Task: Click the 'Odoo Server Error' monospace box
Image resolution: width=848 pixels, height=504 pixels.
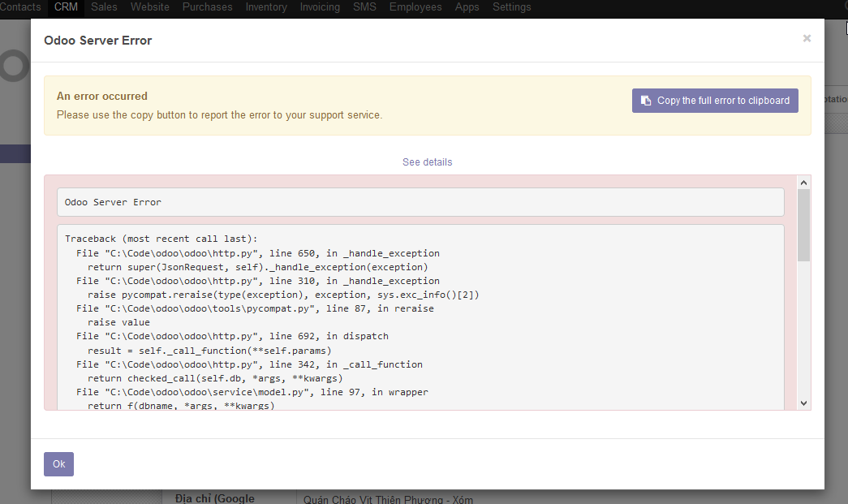Action: 420,202
